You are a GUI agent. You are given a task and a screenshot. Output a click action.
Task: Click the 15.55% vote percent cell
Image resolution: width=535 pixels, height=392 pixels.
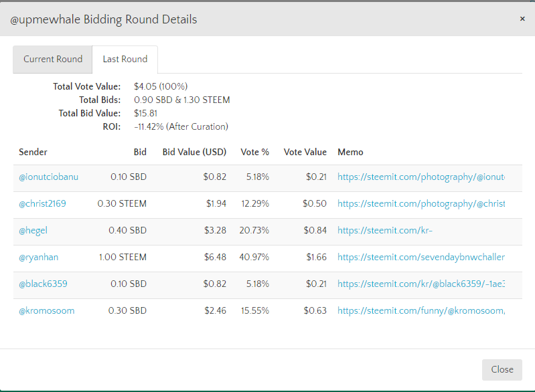coord(255,310)
